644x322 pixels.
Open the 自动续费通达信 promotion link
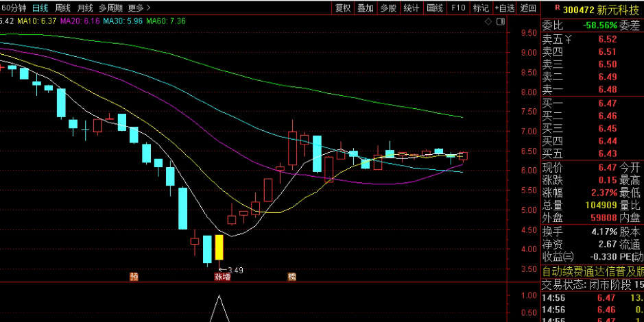click(593, 271)
